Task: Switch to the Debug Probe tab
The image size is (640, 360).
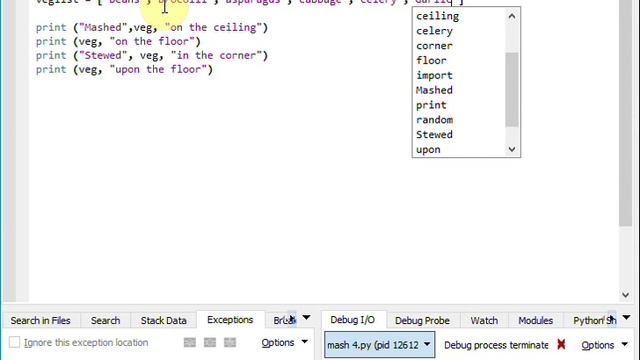Action: point(422,320)
